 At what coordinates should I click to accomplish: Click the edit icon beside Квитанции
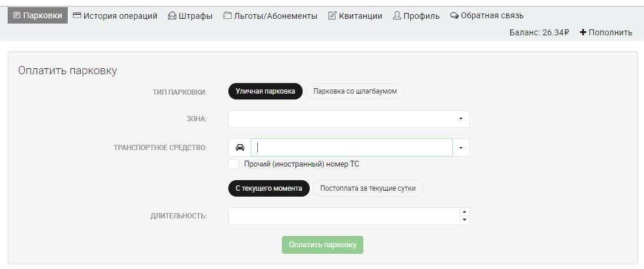(x=332, y=16)
